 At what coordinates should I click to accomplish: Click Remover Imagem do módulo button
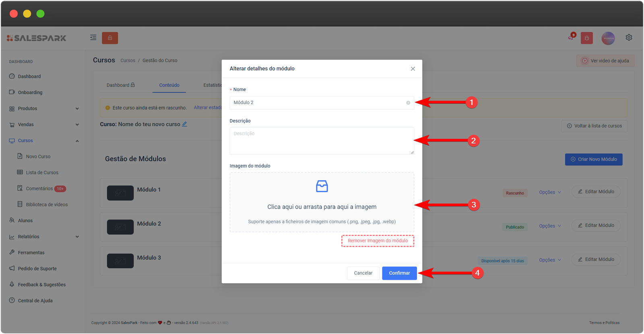tap(378, 241)
